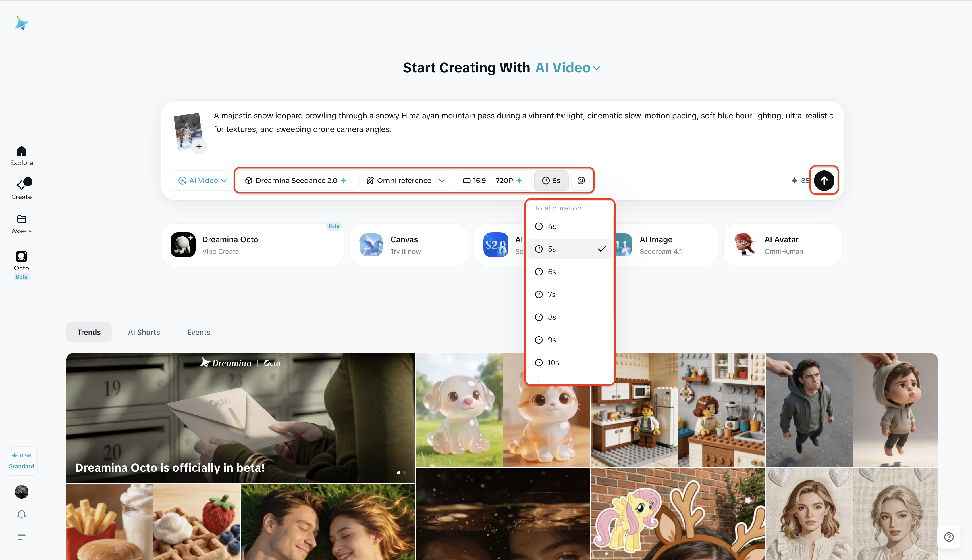Open the AI Video mode dropdown in prompt bar
Screen dimensions: 972x560
click(202, 180)
